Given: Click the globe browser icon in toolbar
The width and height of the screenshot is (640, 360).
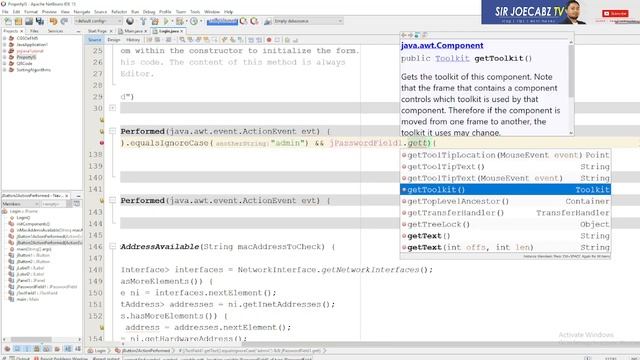Looking at the screenshot, I should click(x=130, y=21).
